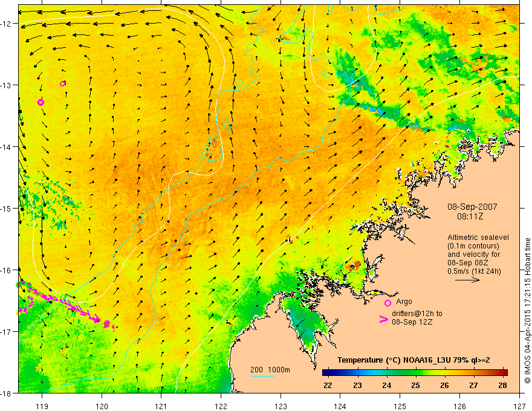Viewport: 532px width, 411px height.
Task: Click the Temperature (°C) NOAA16_L3U title
Action: 414,360
